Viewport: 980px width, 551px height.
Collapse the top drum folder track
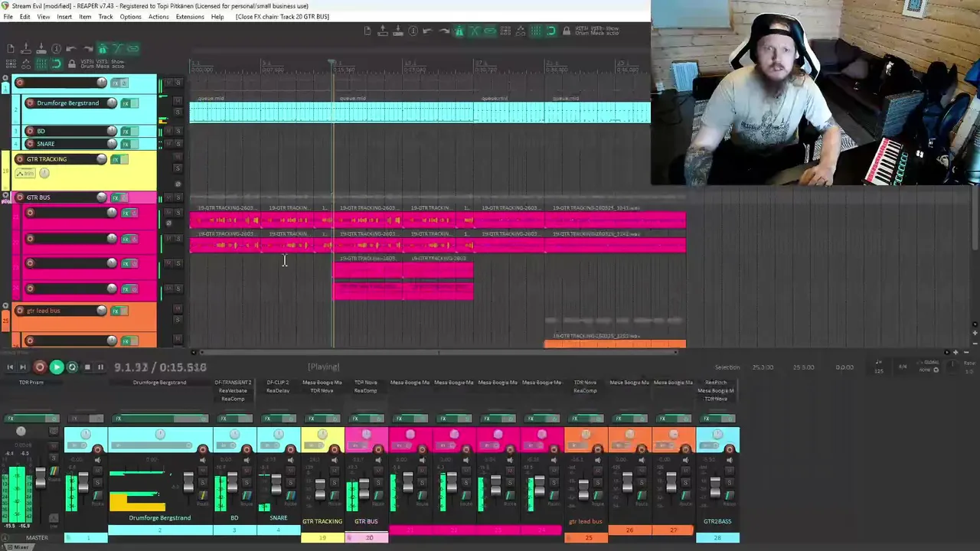point(5,77)
